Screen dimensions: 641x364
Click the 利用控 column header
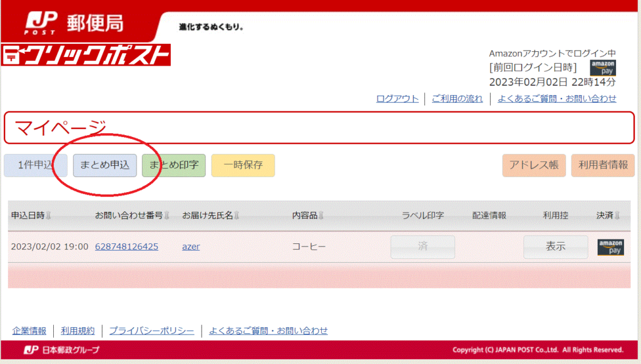(556, 215)
